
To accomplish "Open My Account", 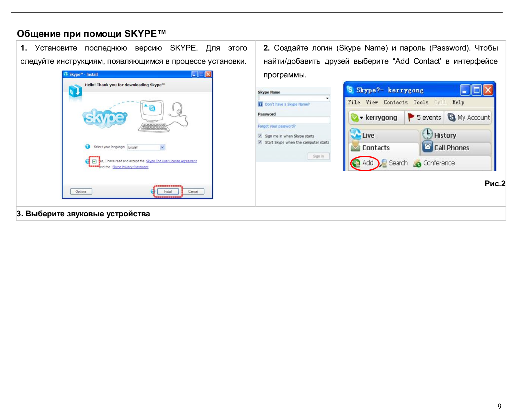I will (x=468, y=117).
